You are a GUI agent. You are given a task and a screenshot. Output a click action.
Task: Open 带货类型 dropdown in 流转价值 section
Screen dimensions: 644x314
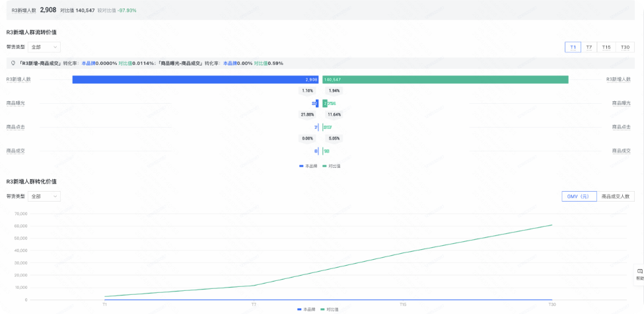coord(44,47)
